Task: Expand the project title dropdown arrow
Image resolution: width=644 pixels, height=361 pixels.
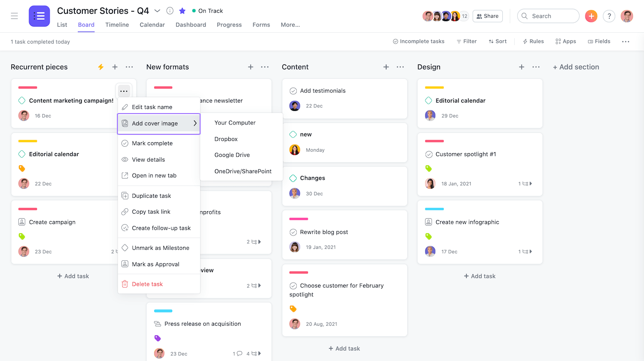Action: (x=158, y=11)
